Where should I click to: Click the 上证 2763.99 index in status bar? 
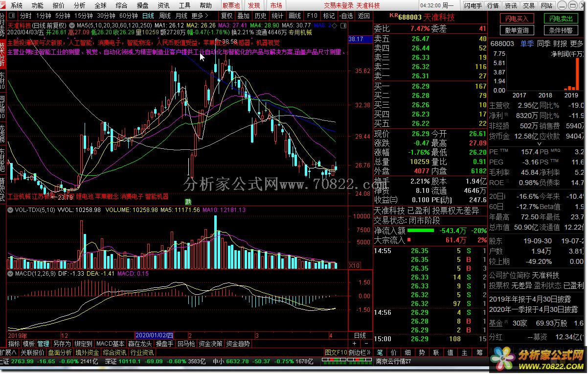(x=17, y=361)
